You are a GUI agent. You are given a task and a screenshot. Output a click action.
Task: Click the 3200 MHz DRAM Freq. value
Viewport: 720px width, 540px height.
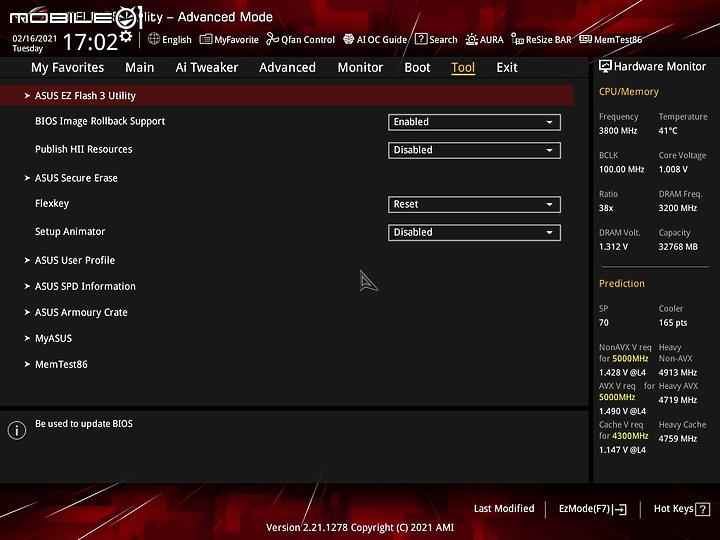pyautogui.click(x=678, y=208)
